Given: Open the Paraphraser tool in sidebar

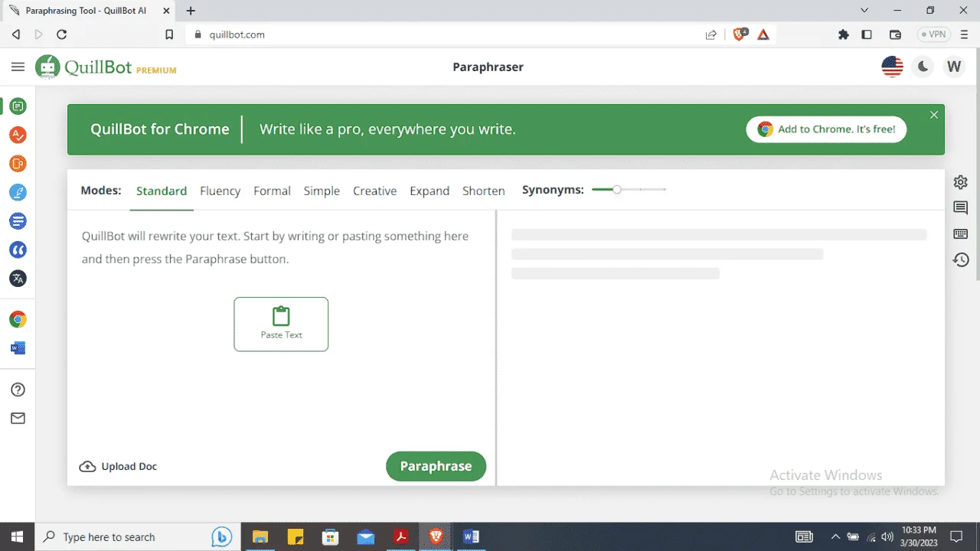Looking at the screenshot, I should coord(18,106).
